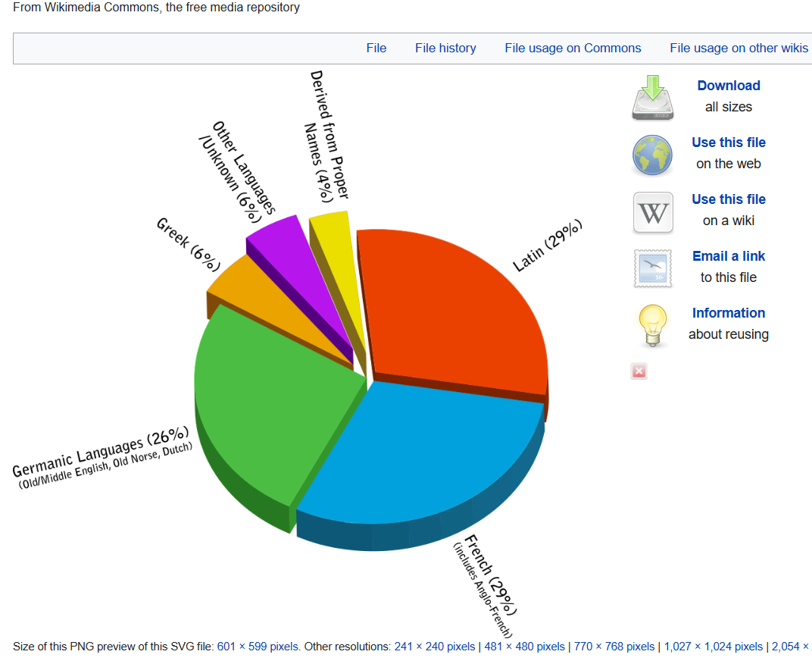Click the Download all sizes link
This screenshot has width=812, height=664.
point(728,86)
